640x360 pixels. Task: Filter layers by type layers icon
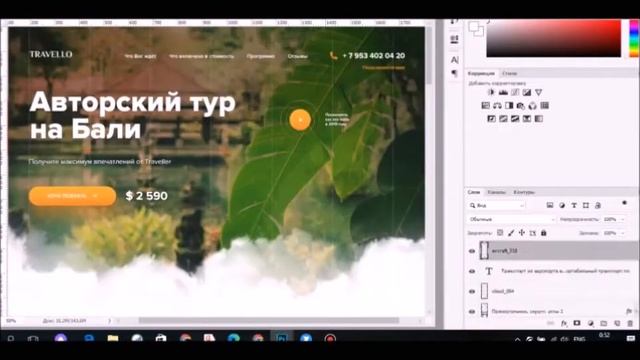coord(574,205)
